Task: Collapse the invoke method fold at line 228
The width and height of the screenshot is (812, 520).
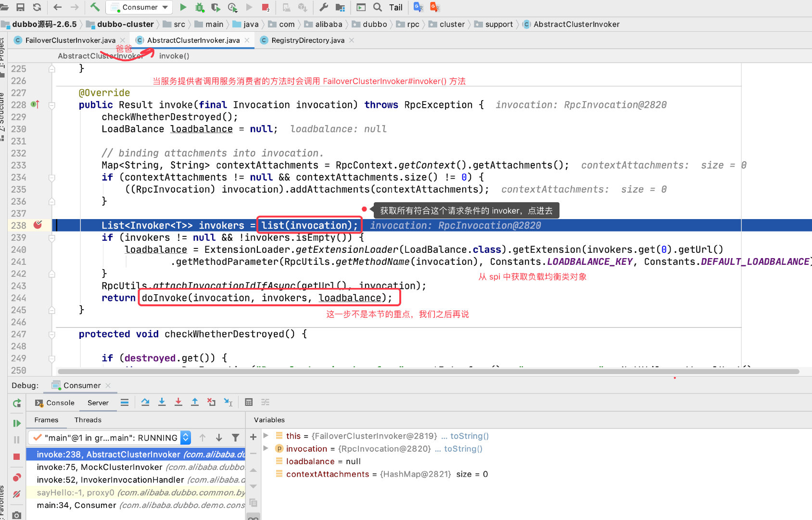Action: point(51,105)
